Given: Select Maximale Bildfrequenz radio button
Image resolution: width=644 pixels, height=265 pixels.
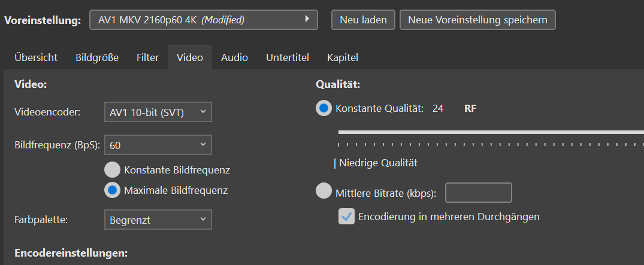Looking at the screenshot, I should [x=112, y=190].
